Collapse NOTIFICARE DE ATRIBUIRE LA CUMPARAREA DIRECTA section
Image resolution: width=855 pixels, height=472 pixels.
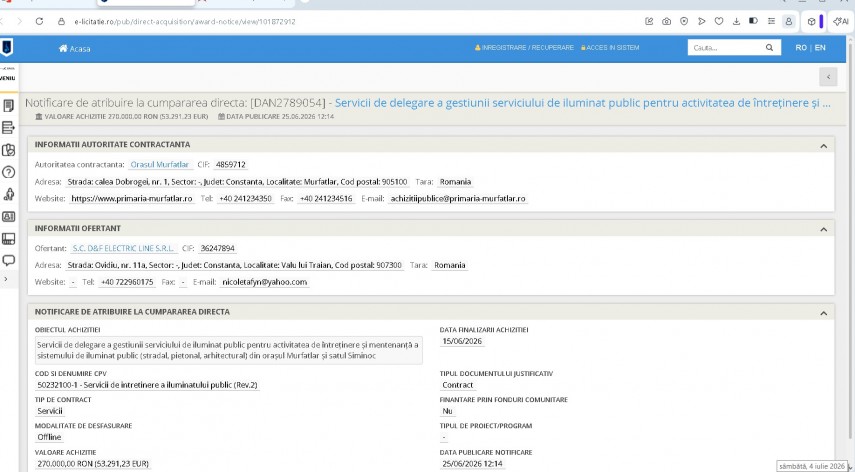pyautogui.click(x=823, y=313)
